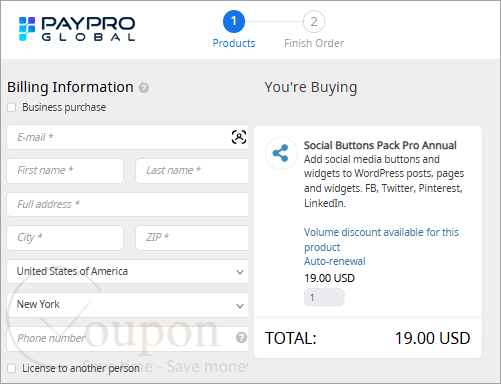The width and height of the screenshot is (501, 384).
Task: Open the United States of America country dropdown
Action: tap(128, 272)
